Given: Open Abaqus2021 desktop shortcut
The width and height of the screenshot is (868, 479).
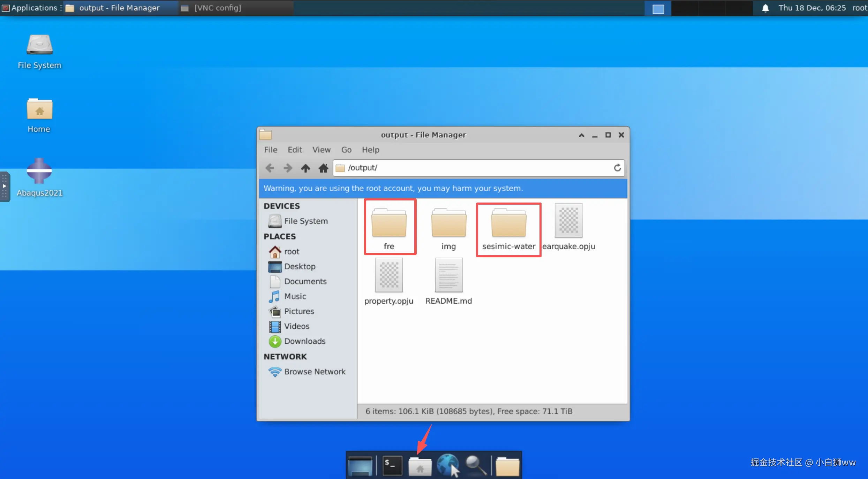Looking at the screenshot, I should (x=39, y=171).
